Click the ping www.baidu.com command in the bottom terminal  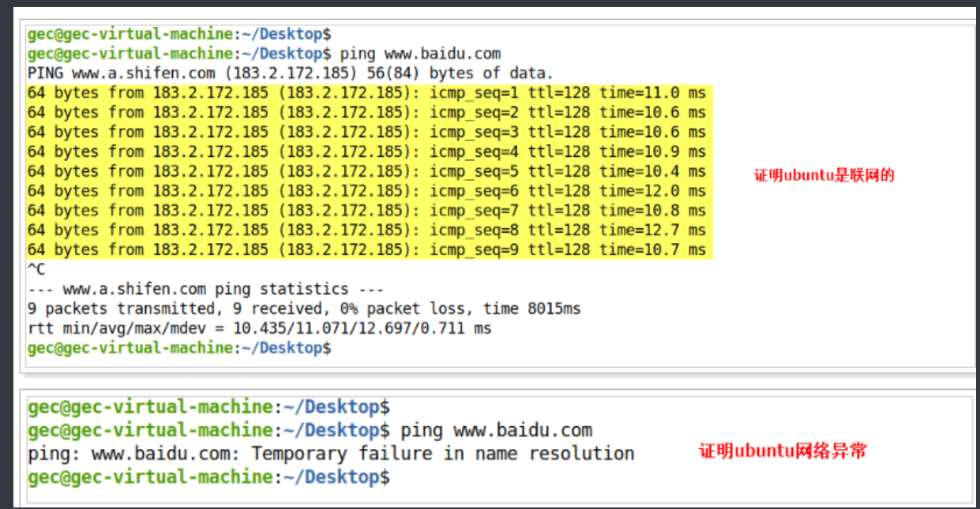pyautogui.click(x=496, y=431)
